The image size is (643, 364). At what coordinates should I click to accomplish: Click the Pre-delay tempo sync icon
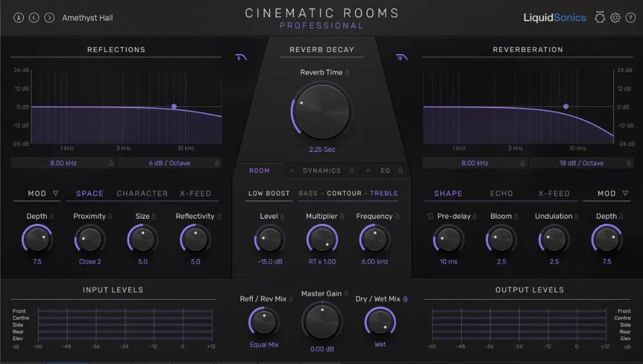(430, 216)
